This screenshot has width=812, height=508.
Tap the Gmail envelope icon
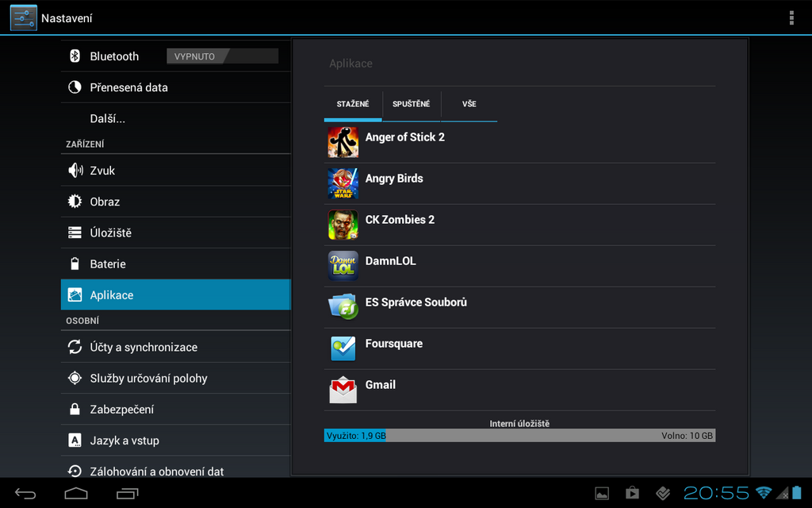click(x=343, y=390)
